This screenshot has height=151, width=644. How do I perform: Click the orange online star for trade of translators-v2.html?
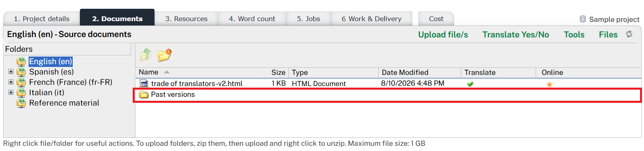(549, 84)
